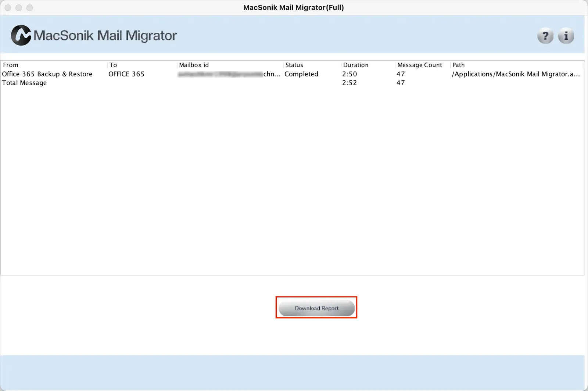The width and height of the screenshot is (588, 391).
Task: Click the 2:52 total duration value
Action: point(349,83)
